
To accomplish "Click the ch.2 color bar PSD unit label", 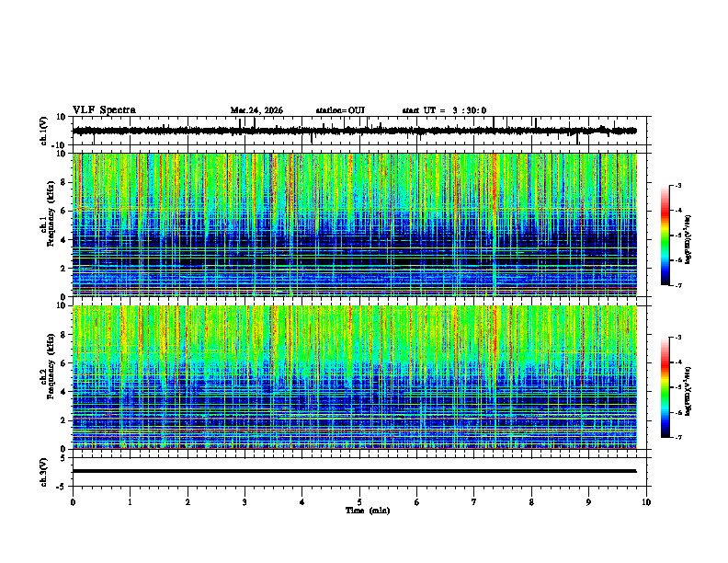I will tap(688, 391).
